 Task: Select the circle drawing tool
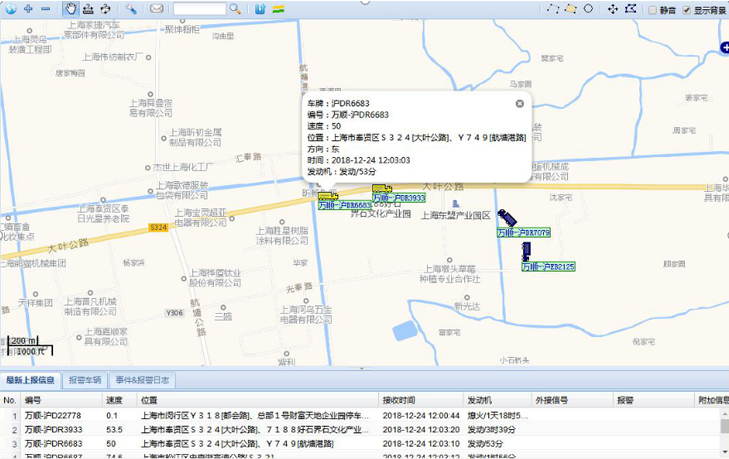[590, 9]
